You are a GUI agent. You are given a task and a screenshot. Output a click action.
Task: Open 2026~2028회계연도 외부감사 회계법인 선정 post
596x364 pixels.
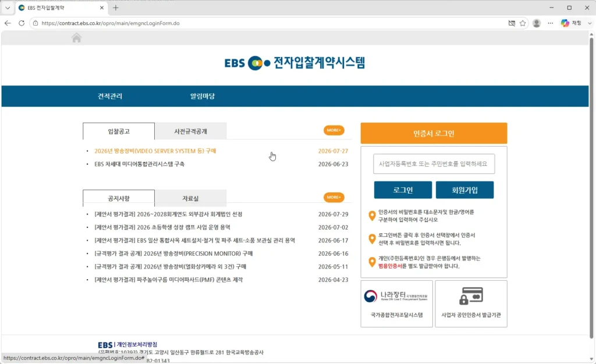tap(168, 214)
